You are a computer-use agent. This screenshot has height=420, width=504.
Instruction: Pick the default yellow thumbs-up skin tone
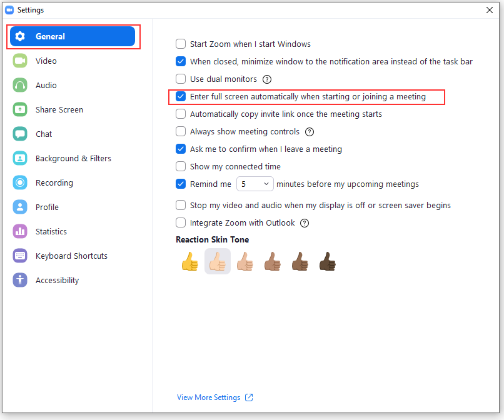point(190,261)
